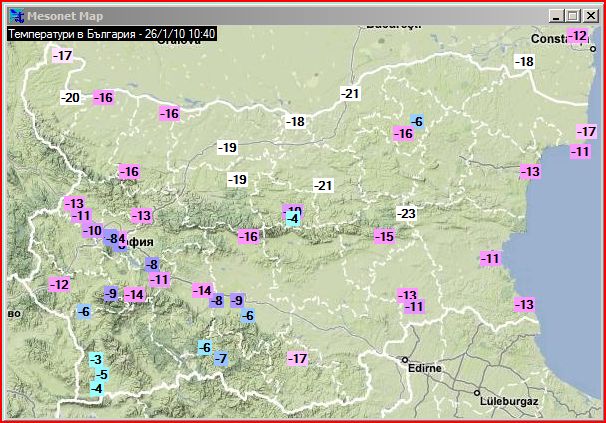
Task: Click the Edirne city marker
Action: (405, 359)
